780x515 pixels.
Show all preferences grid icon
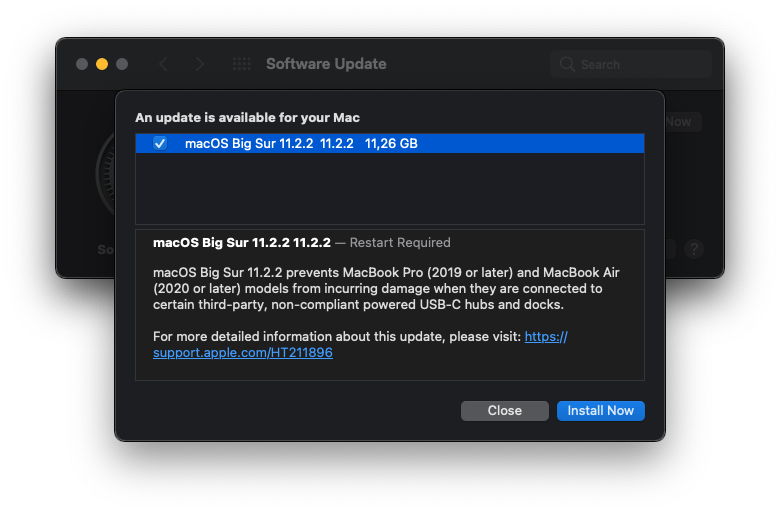242,64
